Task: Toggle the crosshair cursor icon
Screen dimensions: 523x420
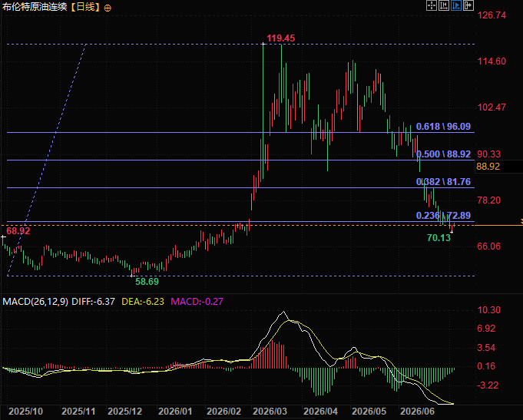Action: pos(432,5)
